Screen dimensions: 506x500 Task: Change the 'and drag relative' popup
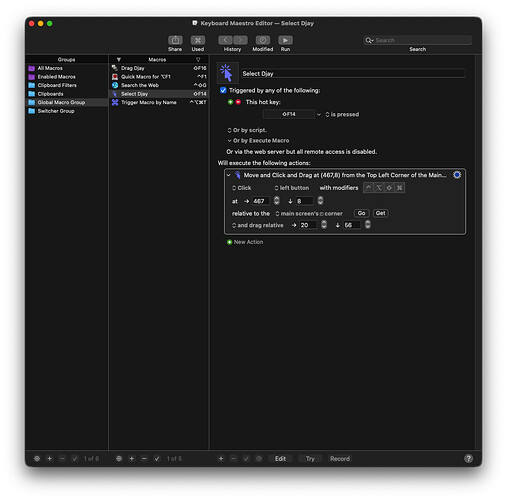pos(258,225)
